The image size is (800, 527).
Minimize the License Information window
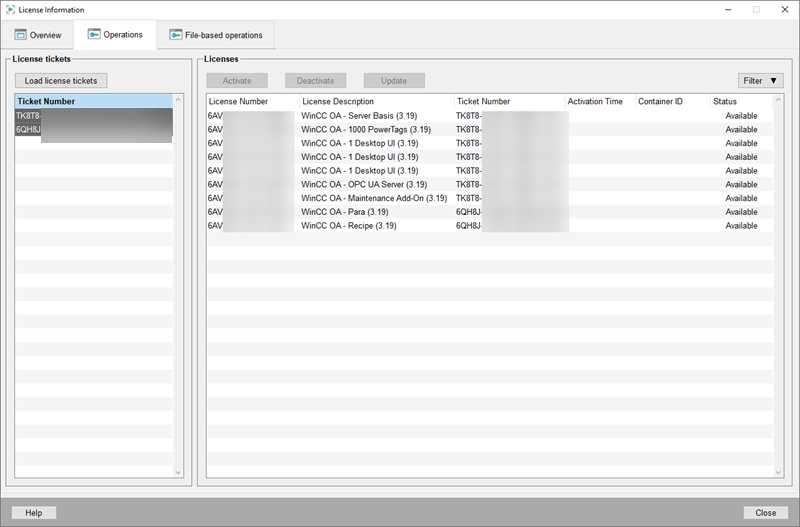click(x=729, y=9)
